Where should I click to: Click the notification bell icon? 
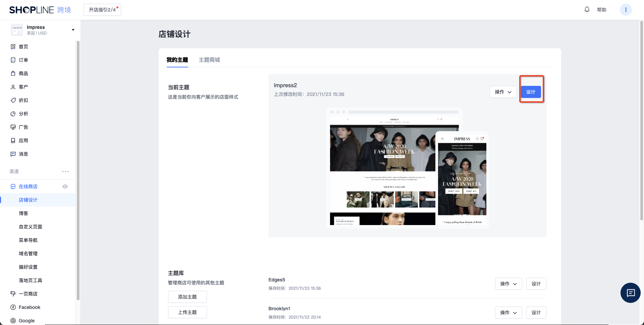point(586,10)
